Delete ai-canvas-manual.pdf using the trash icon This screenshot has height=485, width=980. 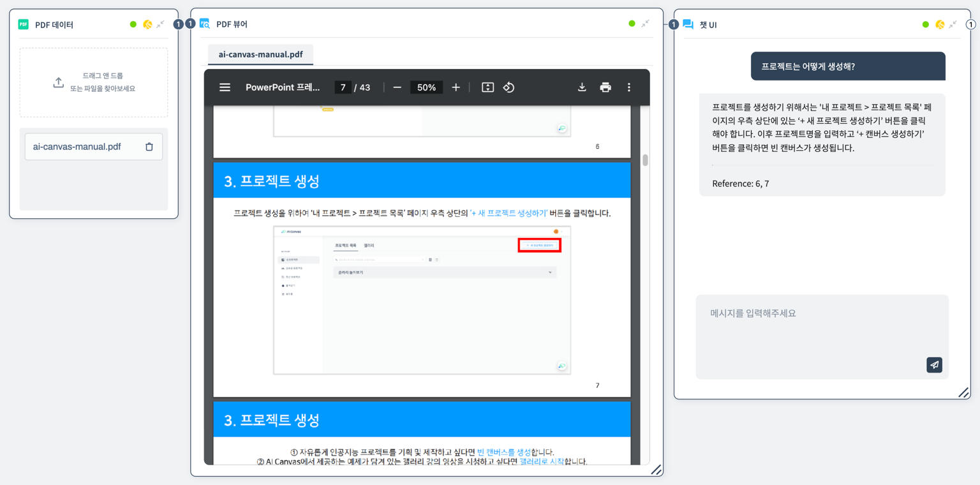(148, 145)
